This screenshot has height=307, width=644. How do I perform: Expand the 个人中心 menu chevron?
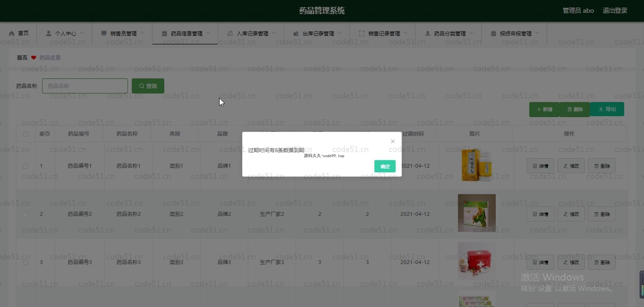tap(82, 33)
